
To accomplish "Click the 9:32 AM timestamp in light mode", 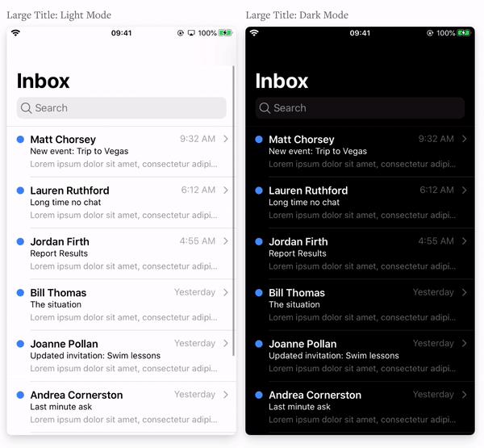I will 198,139.
